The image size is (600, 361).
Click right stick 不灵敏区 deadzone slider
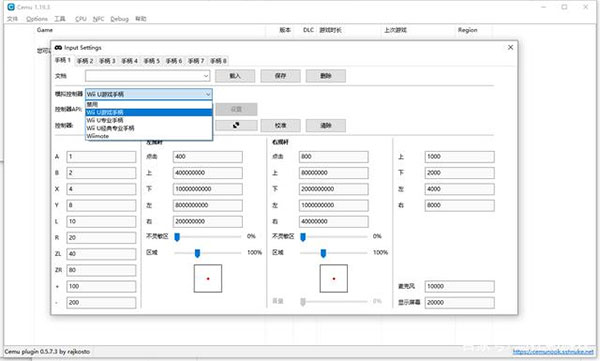334,237
